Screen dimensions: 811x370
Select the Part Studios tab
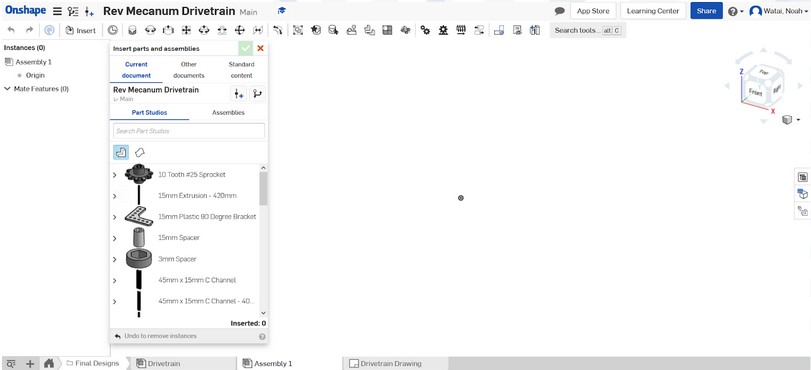(149, 112)
